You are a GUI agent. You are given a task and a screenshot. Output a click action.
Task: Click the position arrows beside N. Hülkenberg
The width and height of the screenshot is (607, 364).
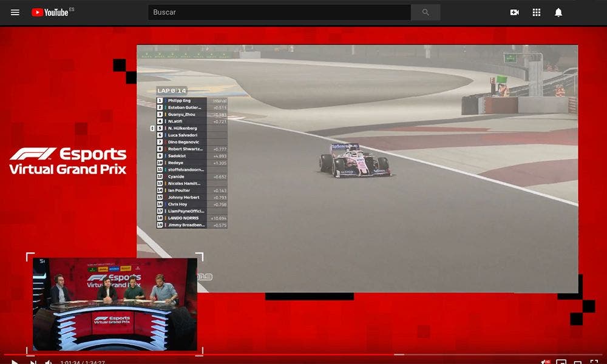152,129
